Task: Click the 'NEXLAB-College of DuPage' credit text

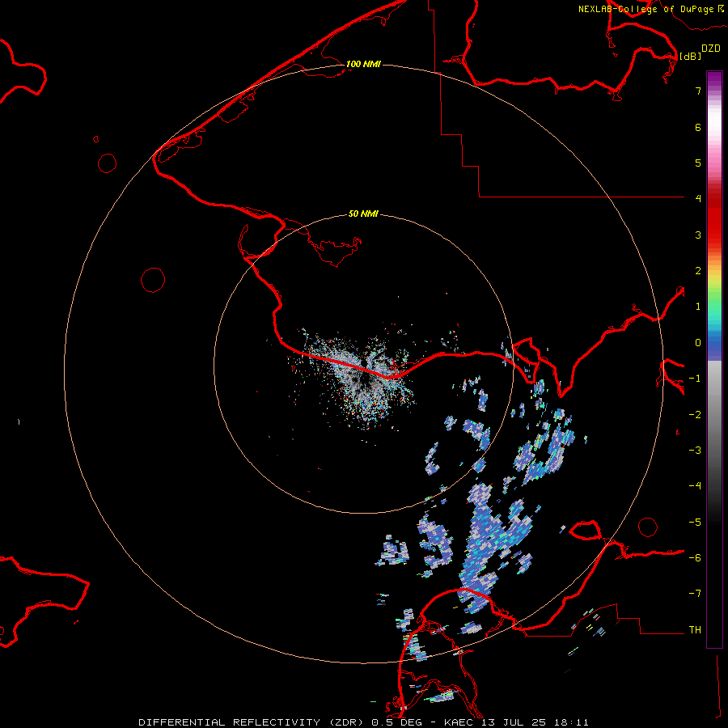Action: coord(648,9)
